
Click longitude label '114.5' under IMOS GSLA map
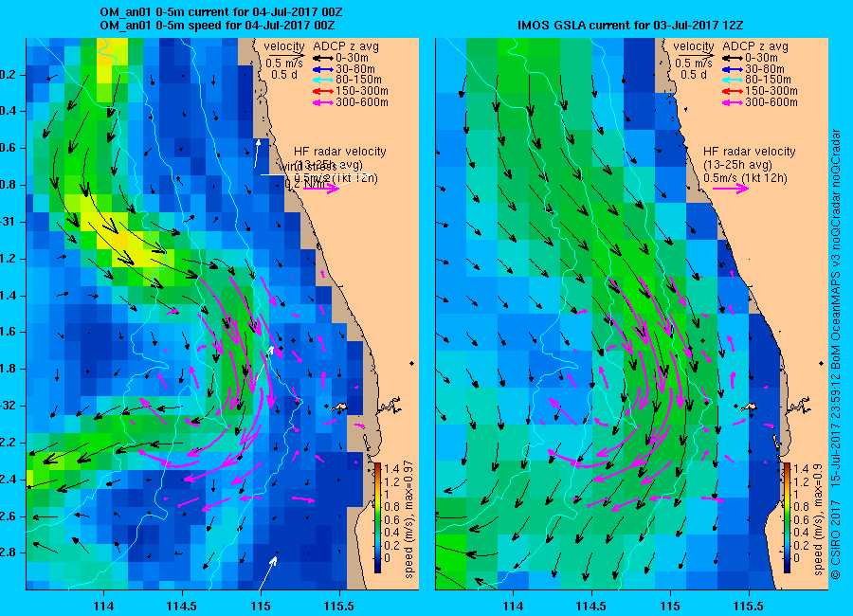(x=591, y=606)
